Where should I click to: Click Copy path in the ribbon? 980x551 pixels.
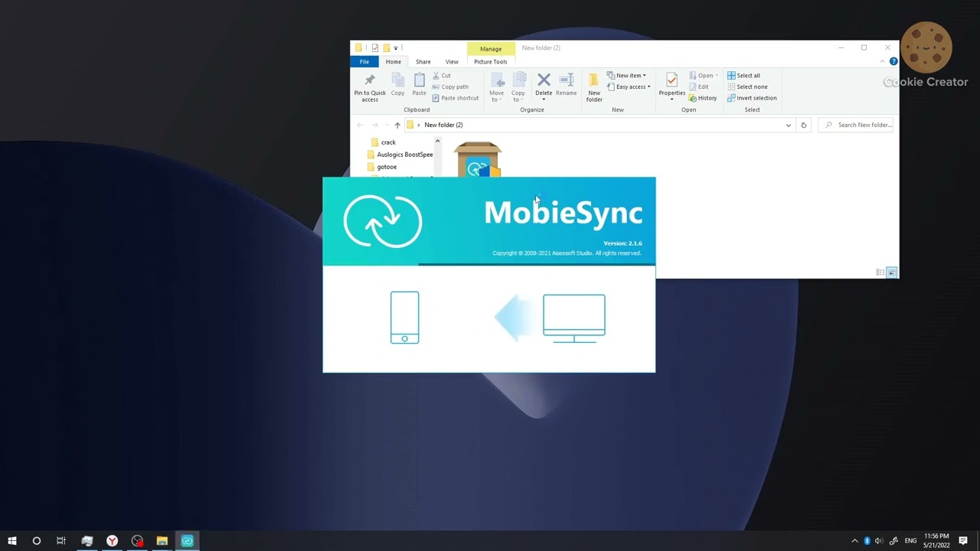click(450, 86)
